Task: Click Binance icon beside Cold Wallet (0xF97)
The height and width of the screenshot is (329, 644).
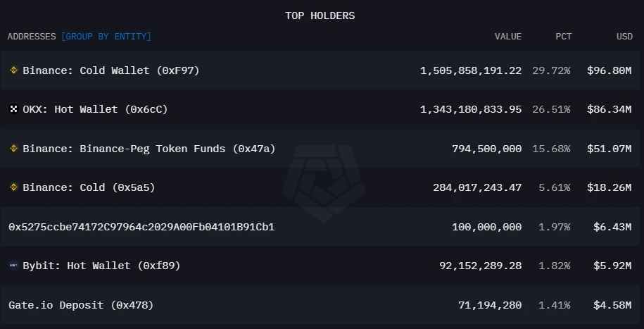Action: (x=13, y=70)
